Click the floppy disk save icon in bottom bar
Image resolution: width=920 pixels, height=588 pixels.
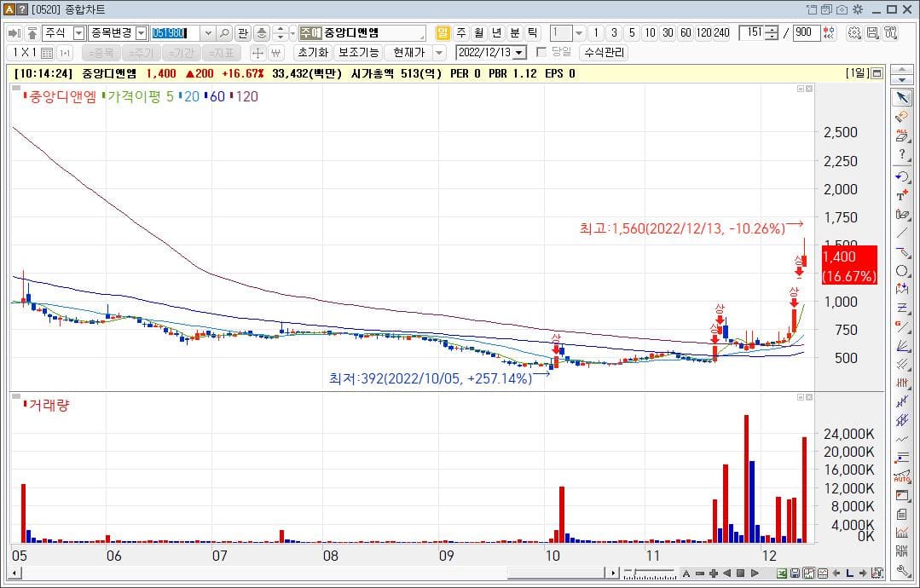[x=795, y=573]
